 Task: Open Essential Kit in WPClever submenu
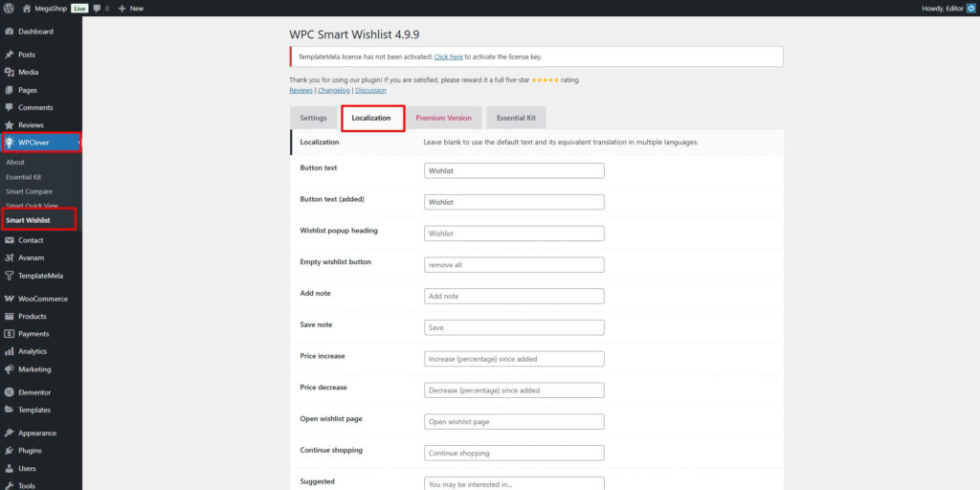click(x=24, y=177)
